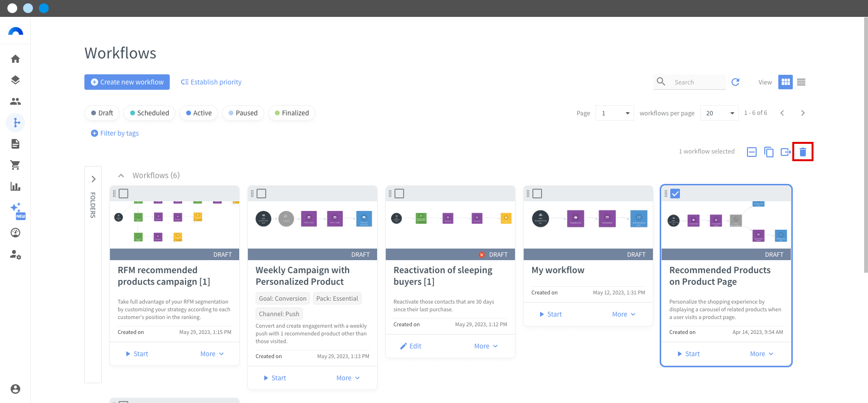Open the workflows branch icon in sidebar
The image size is (868, 403).
16,123
